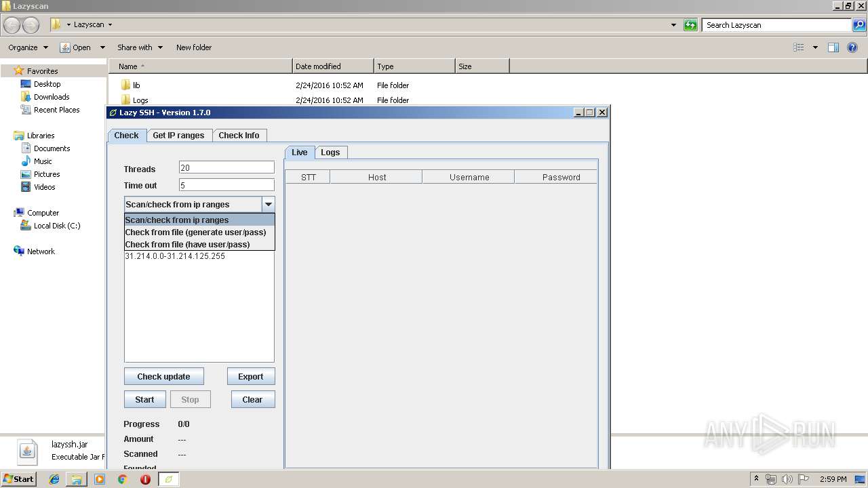Select the Live tab

pyautogui.click(x=300, y=152)
